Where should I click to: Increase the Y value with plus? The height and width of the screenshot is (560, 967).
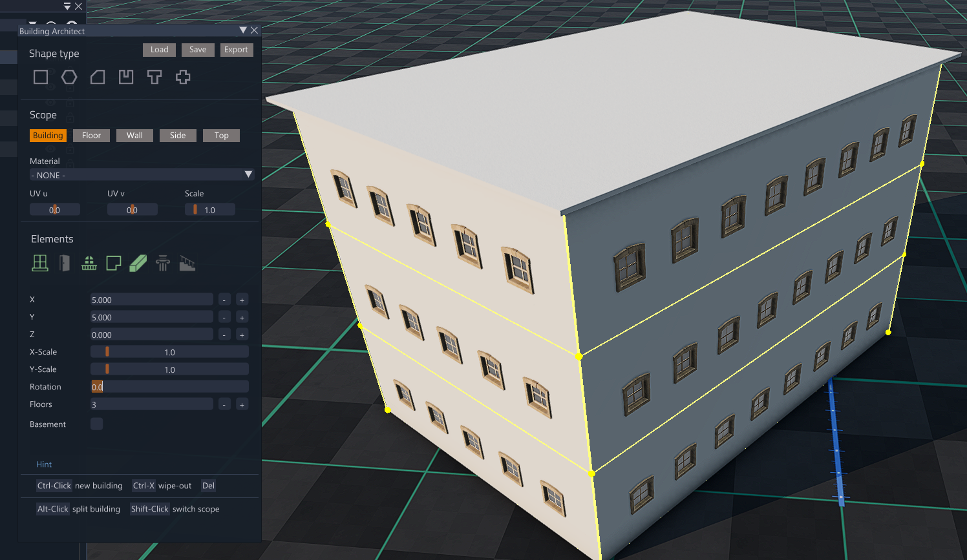pyautogui.click(x=242, y=317)
